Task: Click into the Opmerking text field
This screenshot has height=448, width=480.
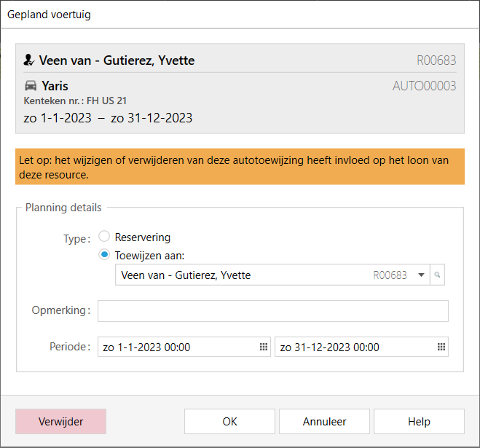Action: [272, 311]
